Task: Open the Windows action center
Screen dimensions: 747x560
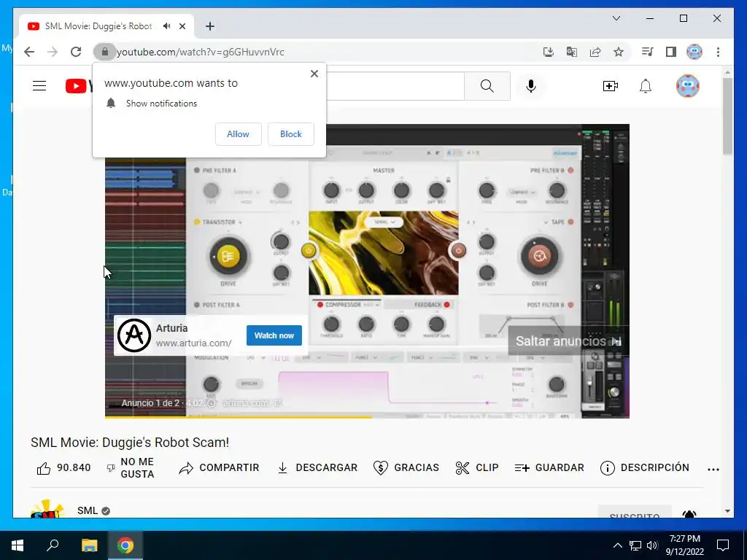Action: (x=723, y=545)
